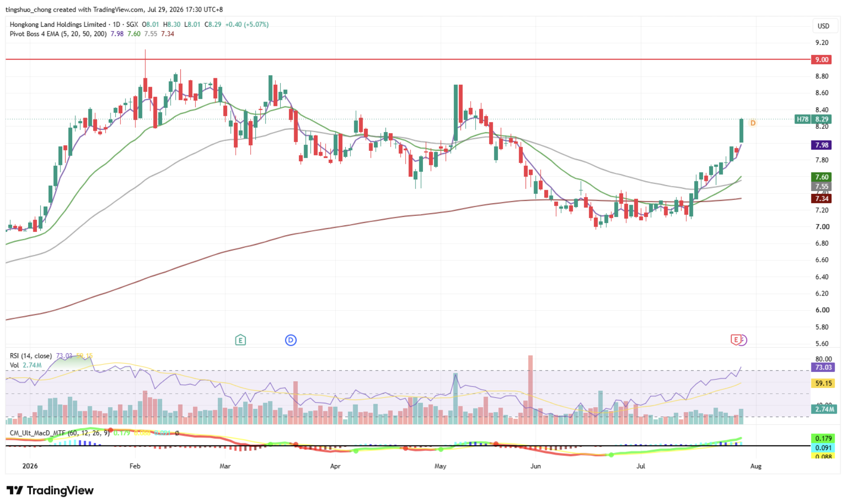Click the 6.20 price axis tick
The image size is (846, 504).
point(822,294)
